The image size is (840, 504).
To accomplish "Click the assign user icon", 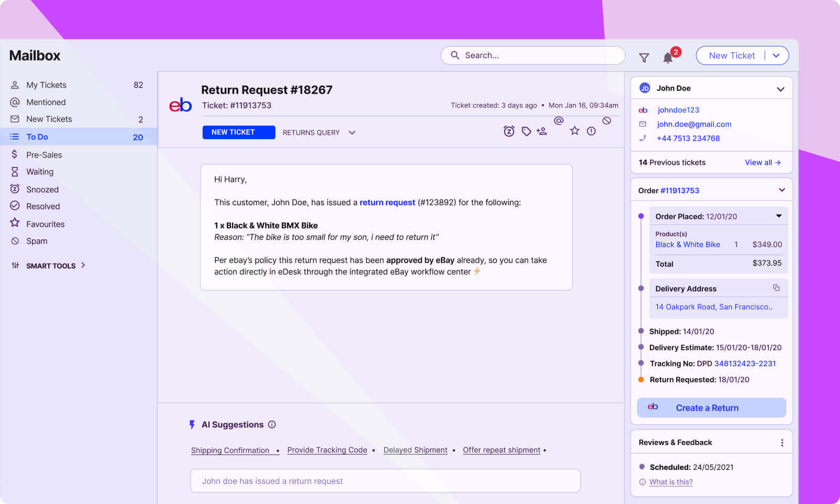I will [542, 131].
